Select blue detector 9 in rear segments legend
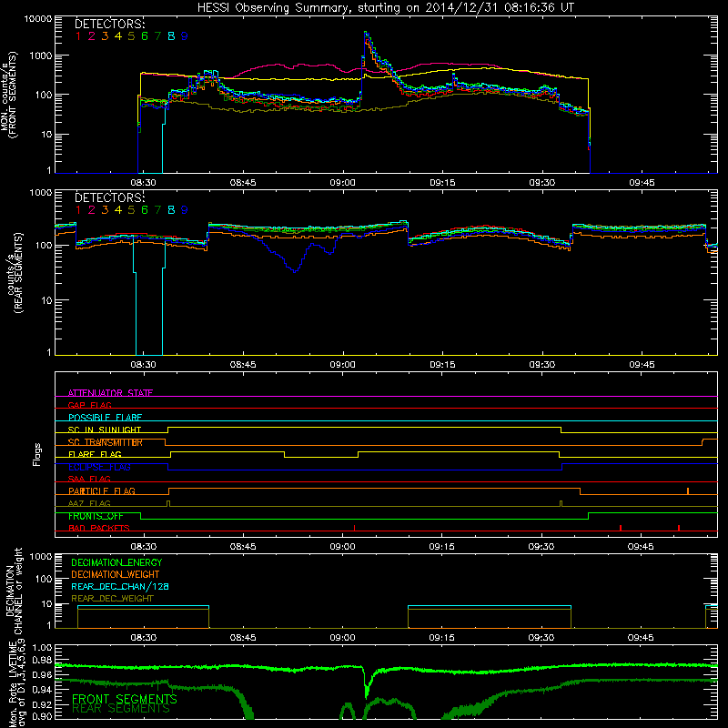 click(x=185, y=210)
